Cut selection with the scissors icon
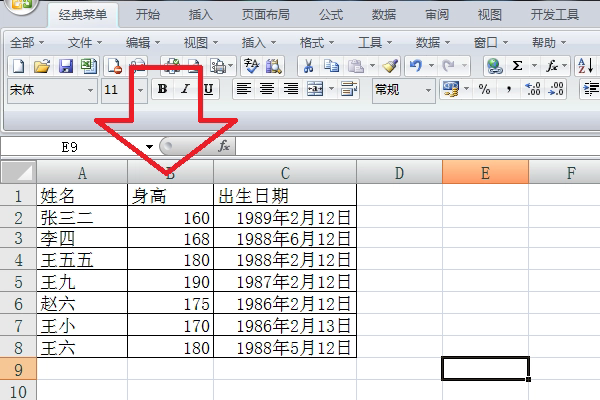The image size is (600, 400). [308, 66]
